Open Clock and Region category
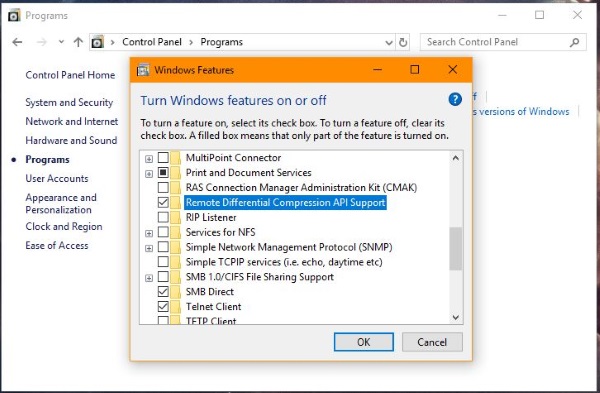The height and width of the screenshot is (393, 600). click(x=64, y=227)
